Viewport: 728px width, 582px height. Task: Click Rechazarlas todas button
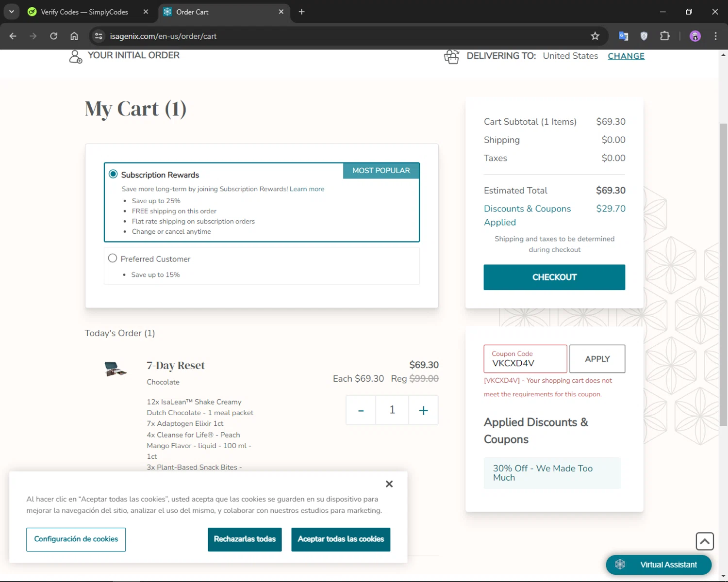(245, 539)
